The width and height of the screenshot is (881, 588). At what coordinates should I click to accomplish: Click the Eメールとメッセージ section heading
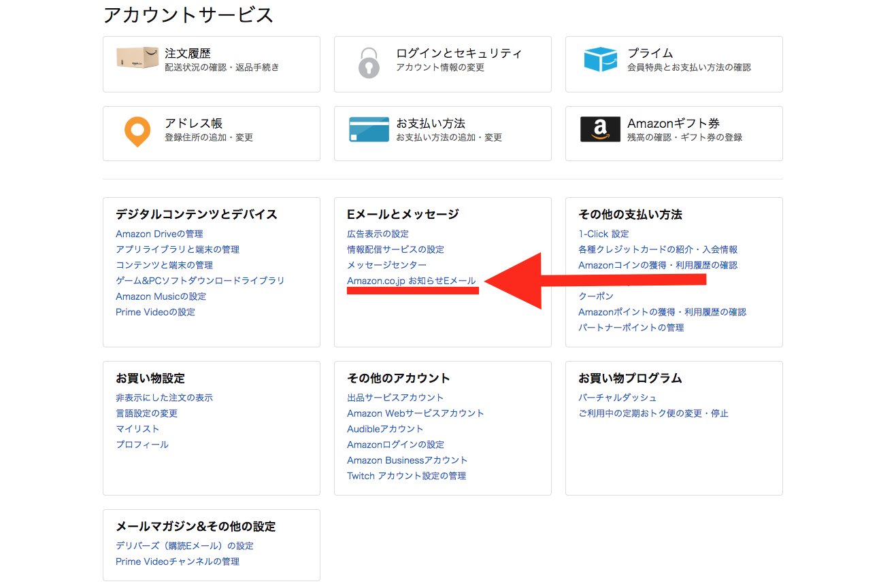[403, 214]
